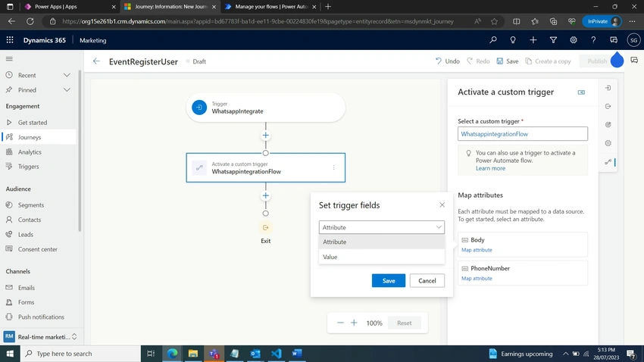Select the Value option in dropdown list
644x362 pixels.
(382, 257)
